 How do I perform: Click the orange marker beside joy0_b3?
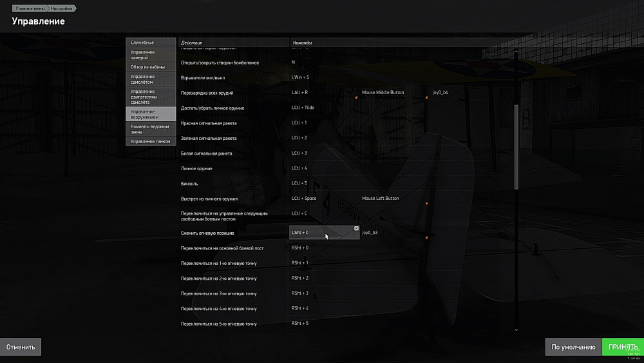coord(427,237)
